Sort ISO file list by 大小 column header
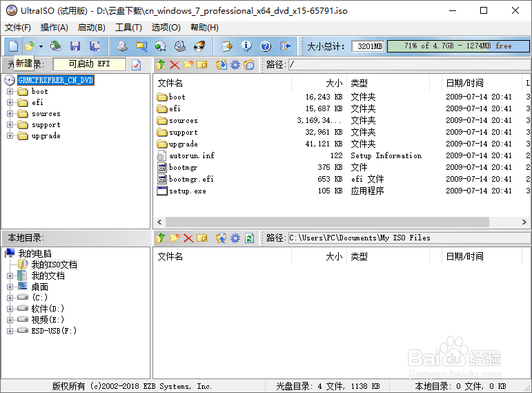Viewport: 532px width, 393px height. (319, 83)
